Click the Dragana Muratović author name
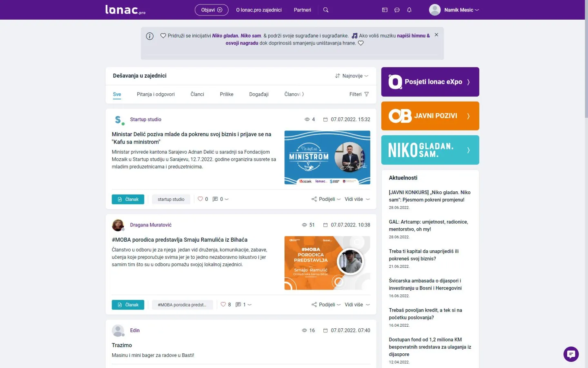This screenshot has height=368, width=588. (x=151, y=225)
